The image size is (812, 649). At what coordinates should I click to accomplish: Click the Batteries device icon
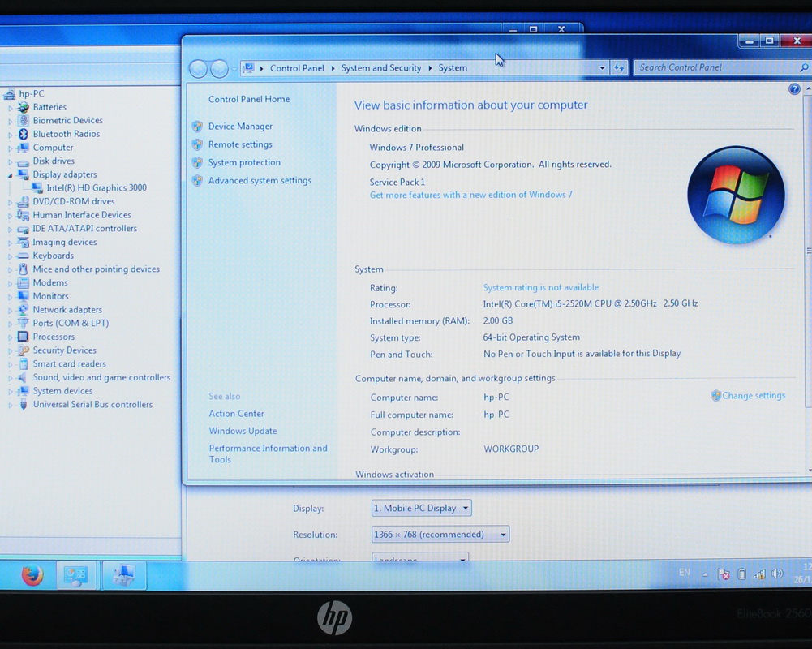click(24, 107)
